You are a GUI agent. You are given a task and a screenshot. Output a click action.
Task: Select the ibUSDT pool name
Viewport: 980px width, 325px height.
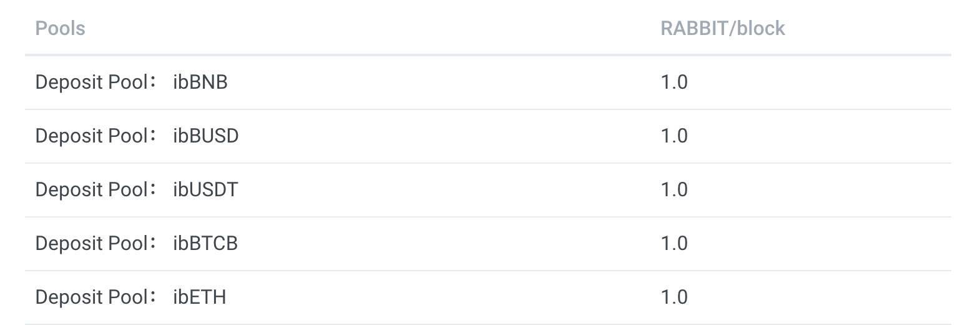205,189
